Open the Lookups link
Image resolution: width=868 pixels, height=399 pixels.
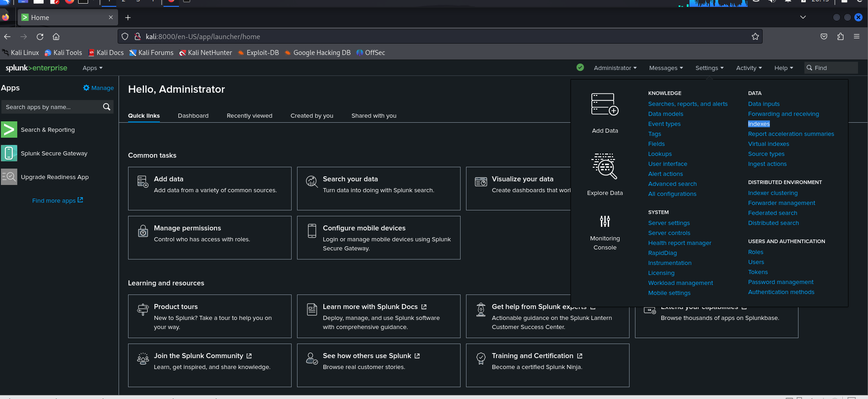pyautogui.click(x=660, y=154)
